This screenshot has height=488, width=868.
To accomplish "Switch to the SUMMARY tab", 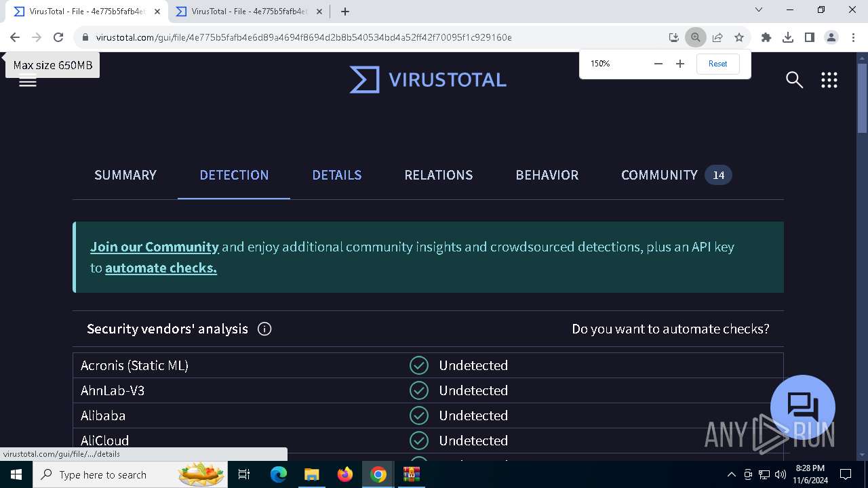I will (125, 175).
